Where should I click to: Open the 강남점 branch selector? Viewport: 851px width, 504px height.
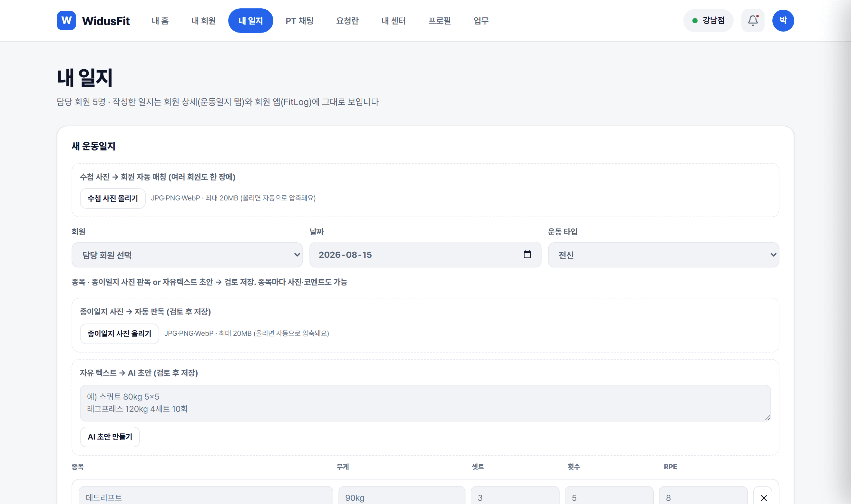[x=708, y=20]
